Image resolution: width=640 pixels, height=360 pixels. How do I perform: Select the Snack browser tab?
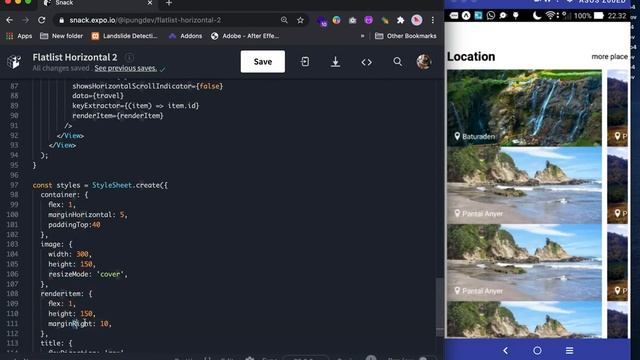click(x=98, y=3)
